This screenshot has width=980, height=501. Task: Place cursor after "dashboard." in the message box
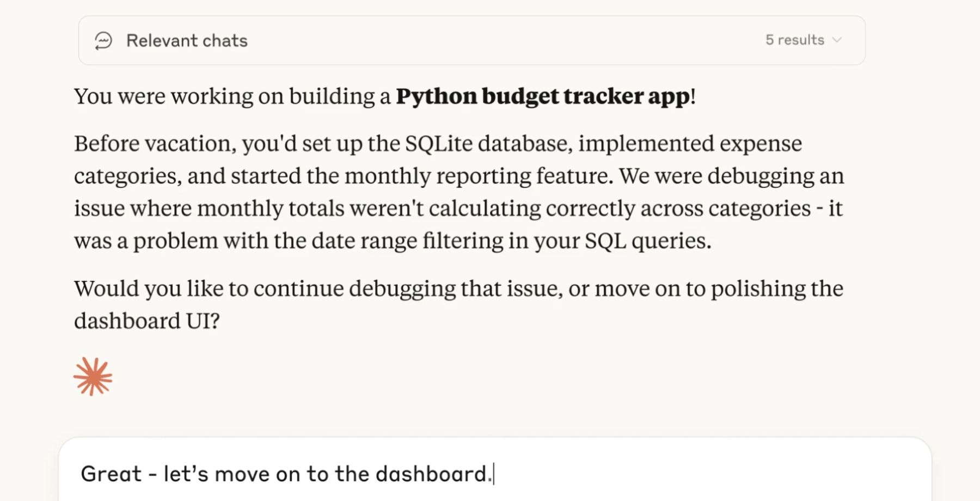coord(493,474)
